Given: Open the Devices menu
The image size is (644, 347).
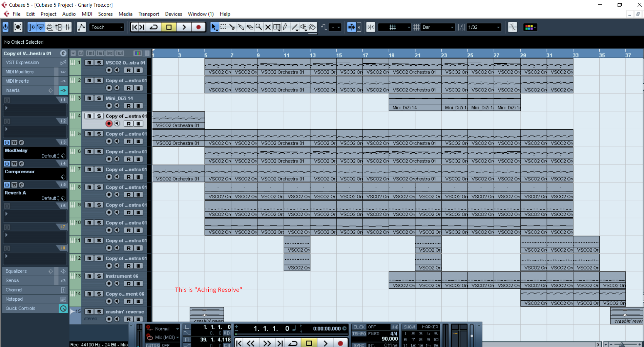Looking at the screenshot, I should [173, 14].
